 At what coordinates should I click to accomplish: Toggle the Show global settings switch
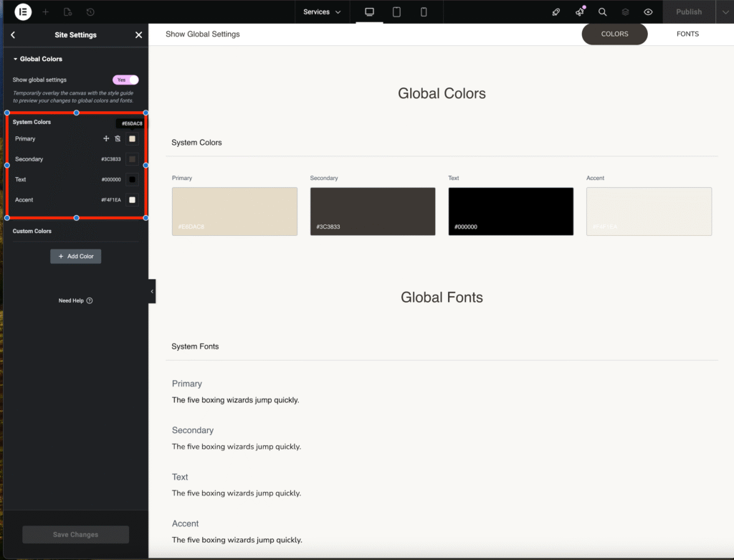[125, 80]
